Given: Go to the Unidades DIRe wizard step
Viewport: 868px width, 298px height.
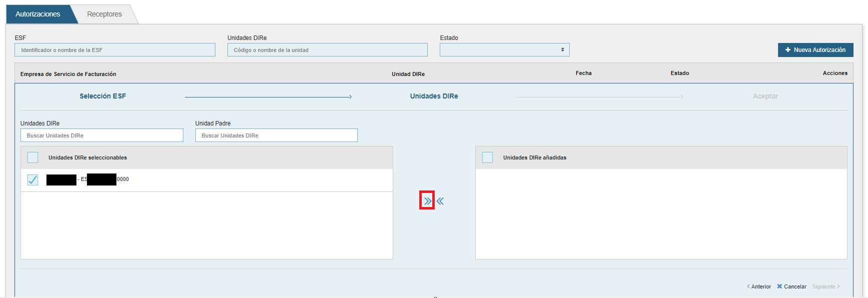Looking at the screenshot, I should pyautogui.click(x=434, y=96).
